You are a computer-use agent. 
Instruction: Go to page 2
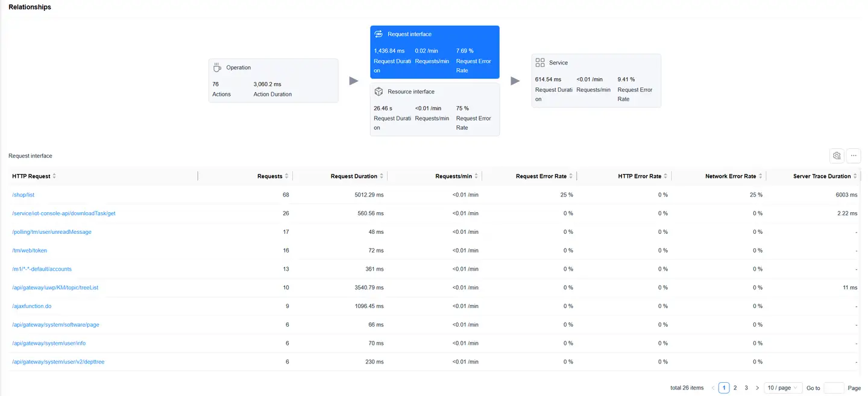point(735,388)
